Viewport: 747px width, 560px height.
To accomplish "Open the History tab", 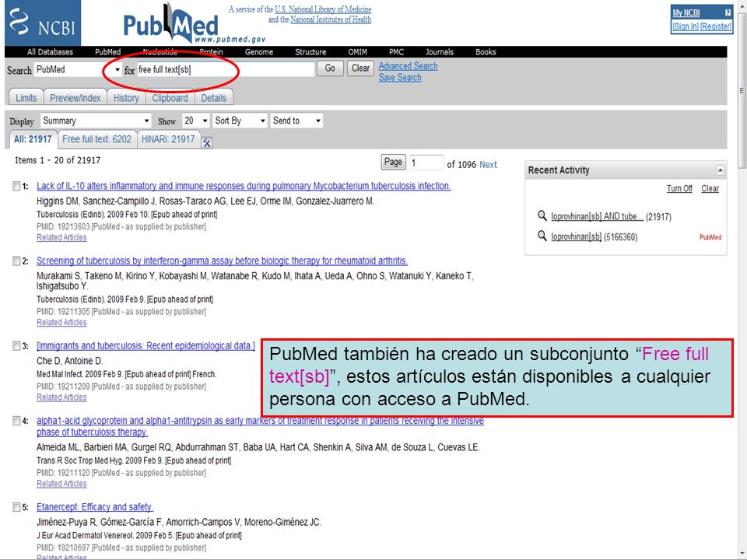I will tap(126, 98).
